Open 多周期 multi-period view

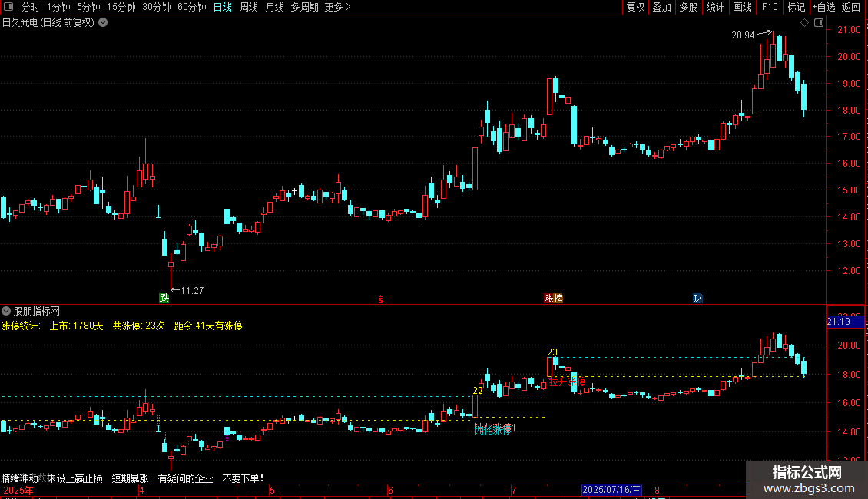coord(304,7)
